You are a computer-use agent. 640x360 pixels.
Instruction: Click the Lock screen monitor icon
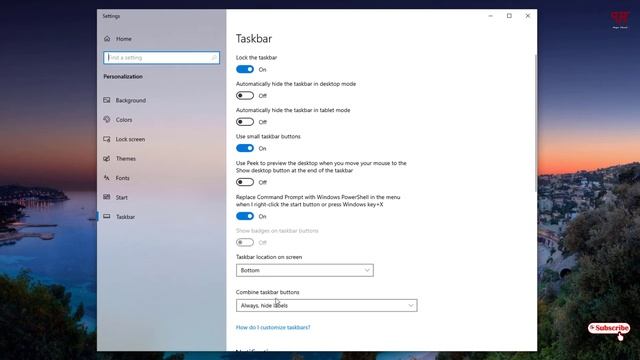pyautogui.click(x=107, y=139)
